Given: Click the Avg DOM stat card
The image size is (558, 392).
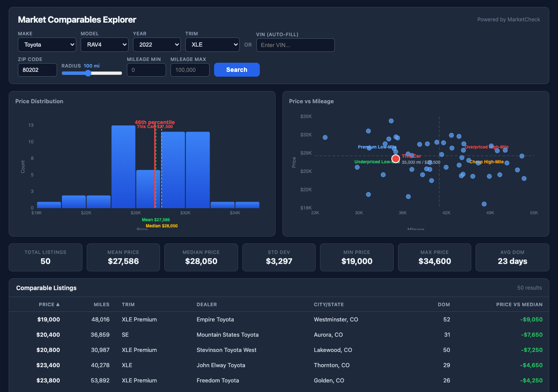Looking at the screenshot, I should click(x=512, y=257).
